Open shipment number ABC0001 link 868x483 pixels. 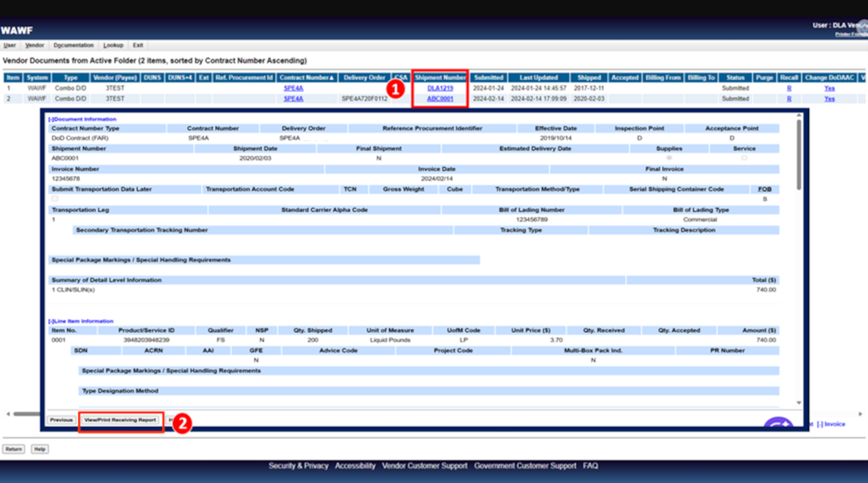point(440,98)
